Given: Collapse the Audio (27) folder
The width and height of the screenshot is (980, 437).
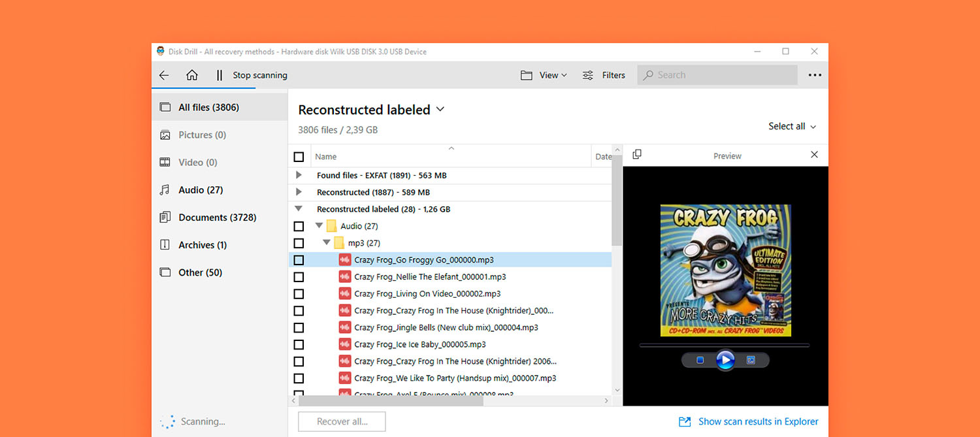Looking at the screenshot, I should [x=319, y=226].
